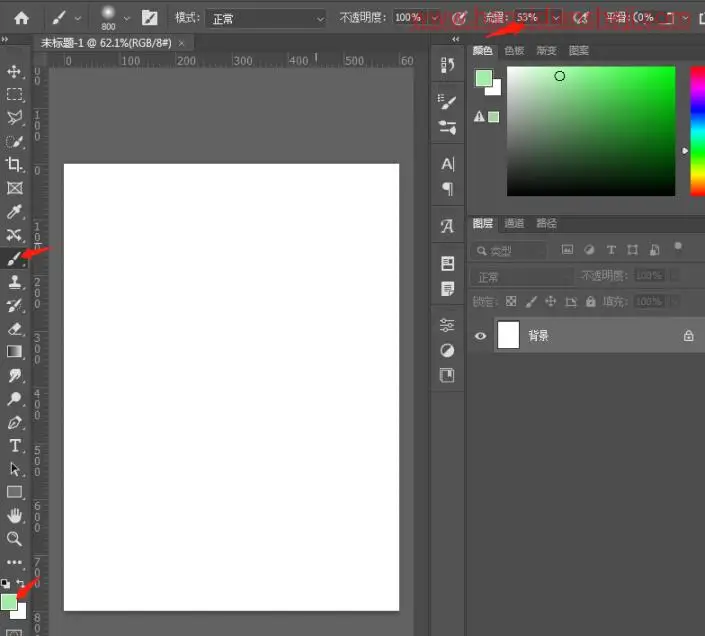Open the Paragraph panel icon
Screen dimensions: 705x636
point(448,189)
